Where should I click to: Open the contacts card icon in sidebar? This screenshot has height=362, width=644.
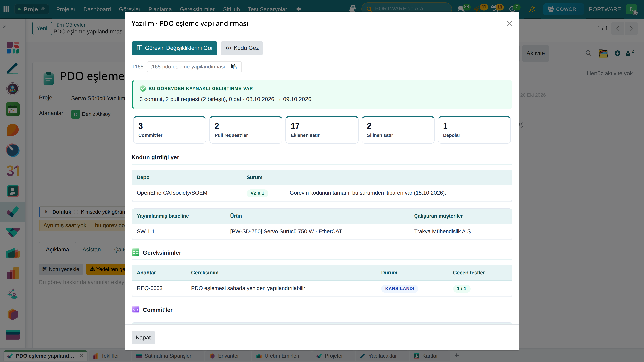tap(12, 191)
